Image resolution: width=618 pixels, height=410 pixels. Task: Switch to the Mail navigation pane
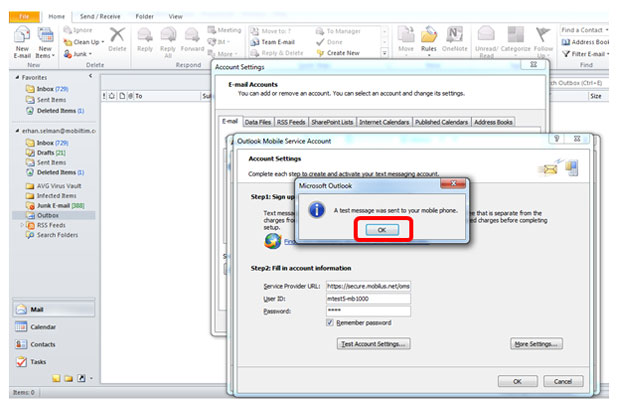click(54, 309)
